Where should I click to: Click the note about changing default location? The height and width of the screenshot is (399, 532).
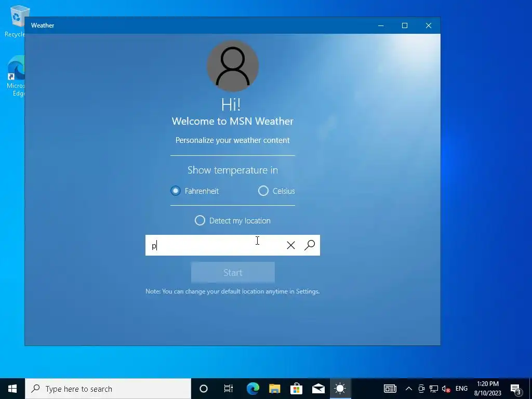[233, 291]
